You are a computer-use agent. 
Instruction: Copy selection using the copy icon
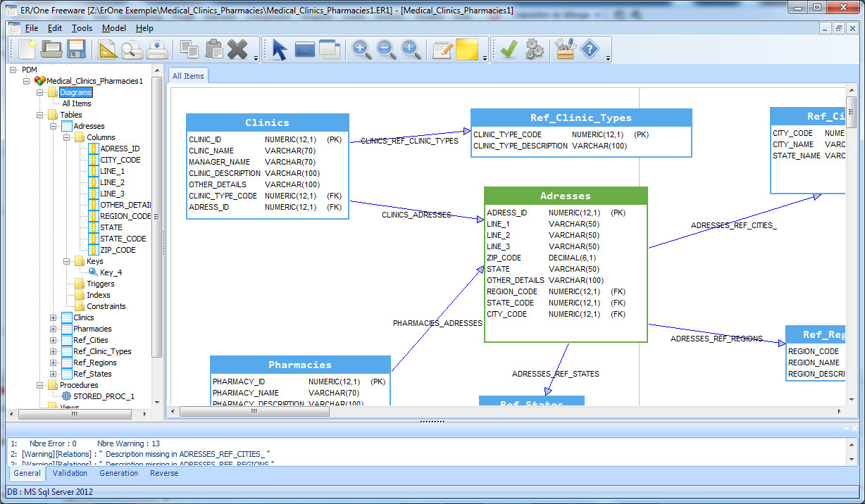(189, 49)
